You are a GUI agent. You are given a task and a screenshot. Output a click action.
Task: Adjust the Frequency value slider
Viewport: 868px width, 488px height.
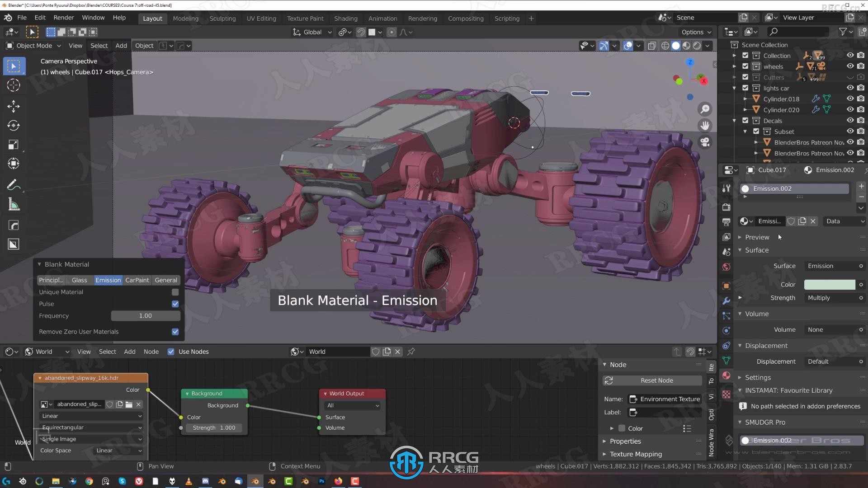pyautogui.click(x=146, y=316)
